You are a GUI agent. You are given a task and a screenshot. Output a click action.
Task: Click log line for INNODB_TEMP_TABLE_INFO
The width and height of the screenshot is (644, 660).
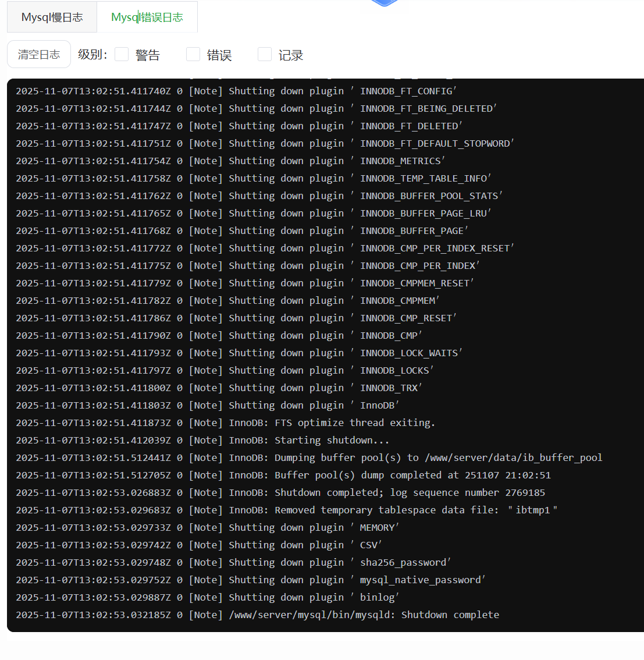254,179
